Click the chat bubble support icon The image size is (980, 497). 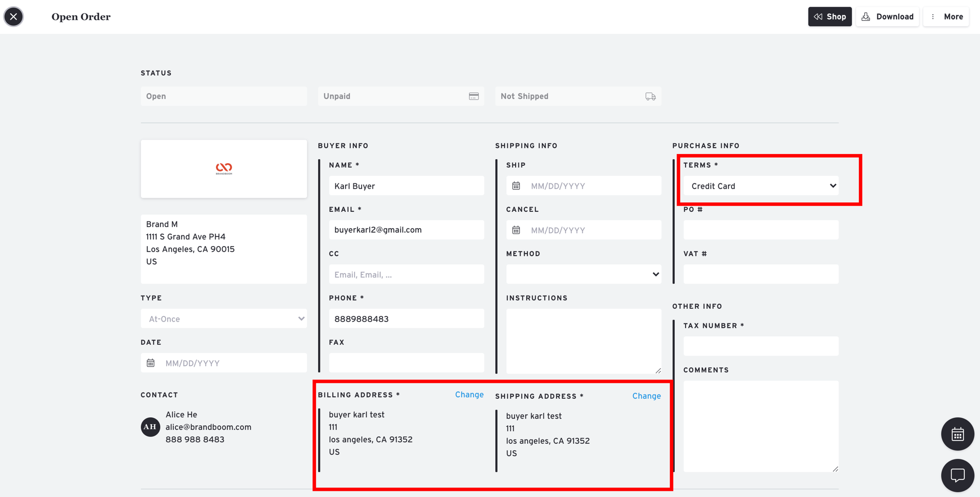tap(958, 475)
